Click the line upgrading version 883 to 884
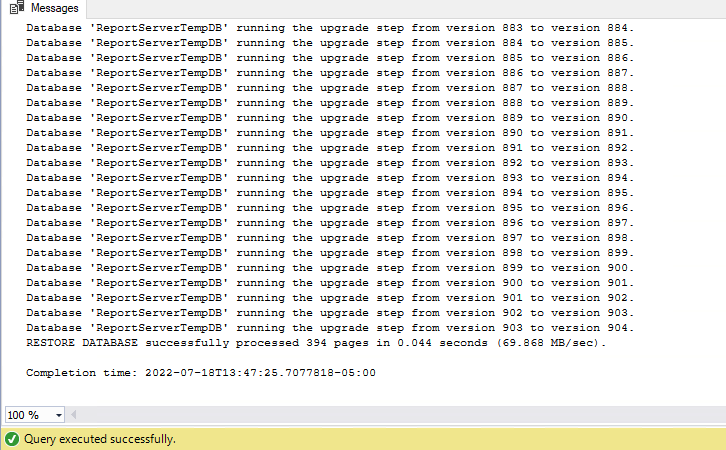Screen dimensions: 726x450 pyautogui.click(x=329, y=28)
